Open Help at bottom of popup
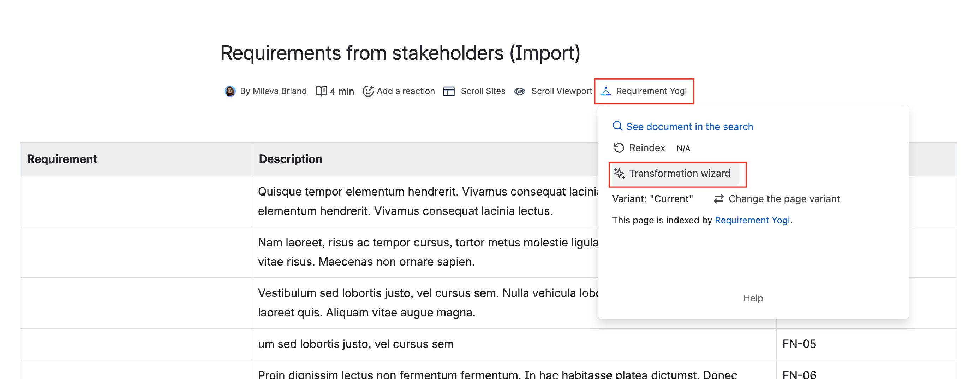980x379 pixels. click(x=753, y=298)
